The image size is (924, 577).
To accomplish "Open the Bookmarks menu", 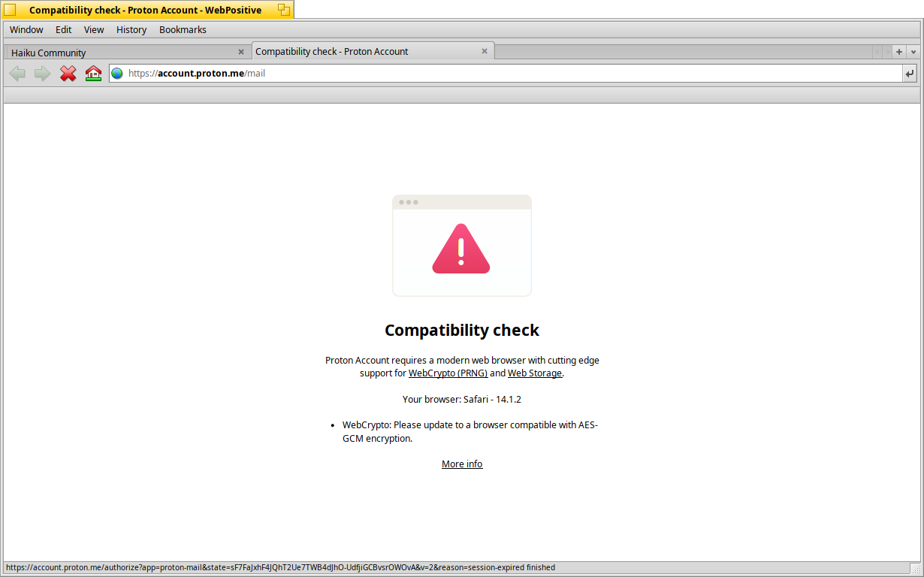I will (183, 30).
